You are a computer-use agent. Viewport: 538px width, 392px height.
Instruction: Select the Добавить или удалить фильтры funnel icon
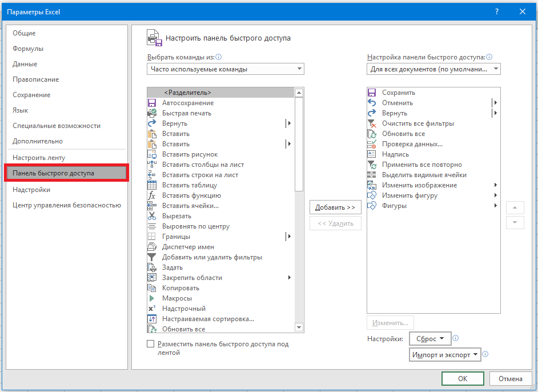click(152, 258)
